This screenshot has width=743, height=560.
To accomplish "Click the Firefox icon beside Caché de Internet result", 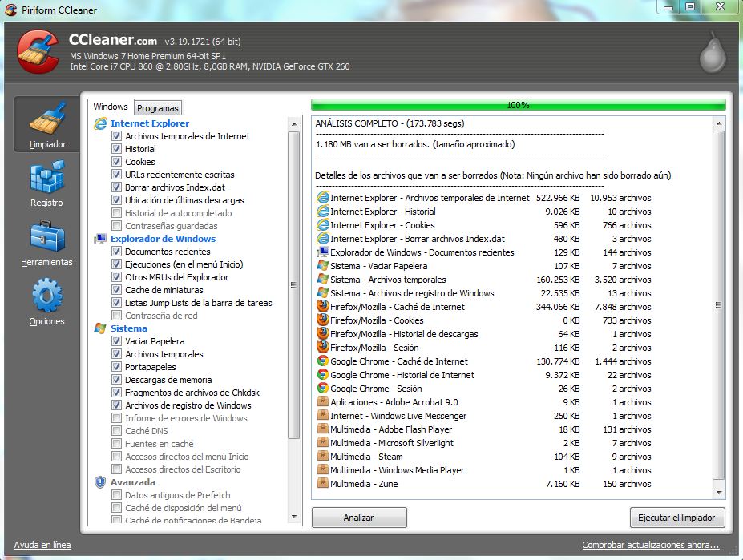I will (323, 307).
